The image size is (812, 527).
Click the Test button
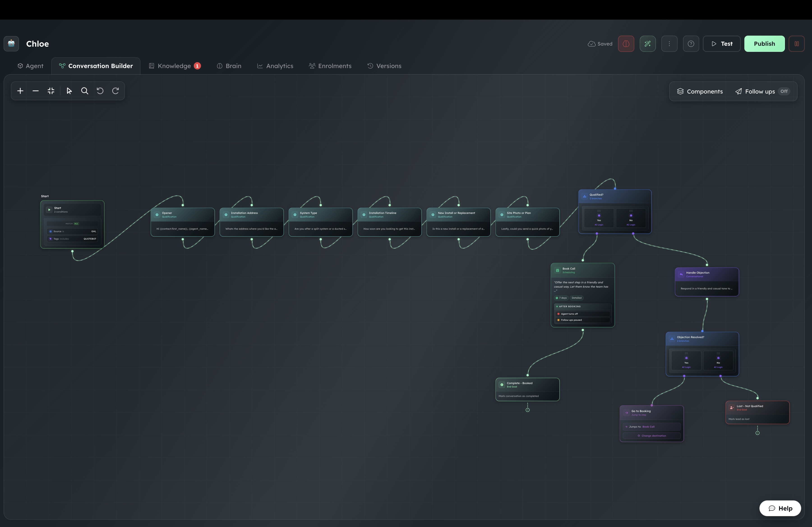(722, 44)
